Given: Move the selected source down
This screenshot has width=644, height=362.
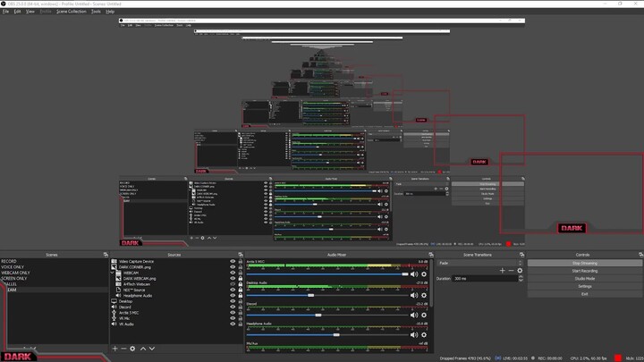Looking at the screenshot, I should tap(152, 349).
